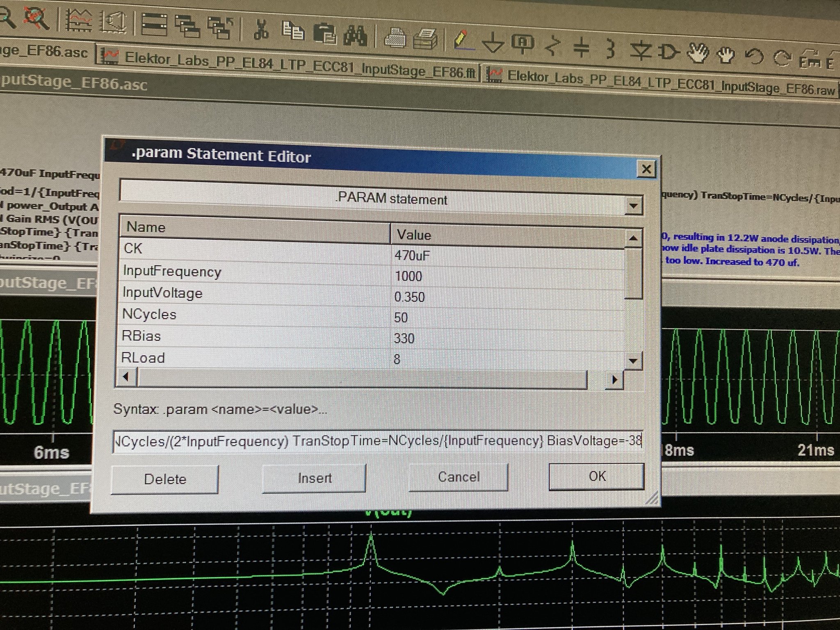
Task: Click the horizontal scrollbar thumb under the list
Action: coord(362,378)
